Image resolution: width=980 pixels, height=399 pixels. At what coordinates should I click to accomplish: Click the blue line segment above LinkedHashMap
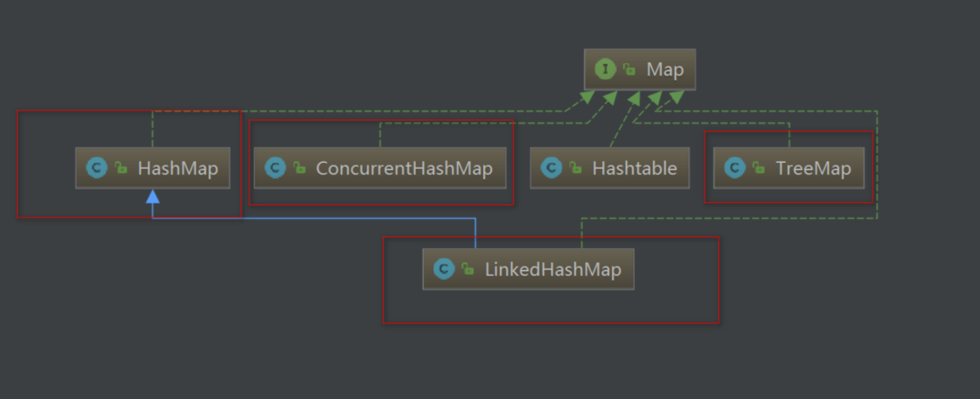pyautogui.click(x=476, y=234)
